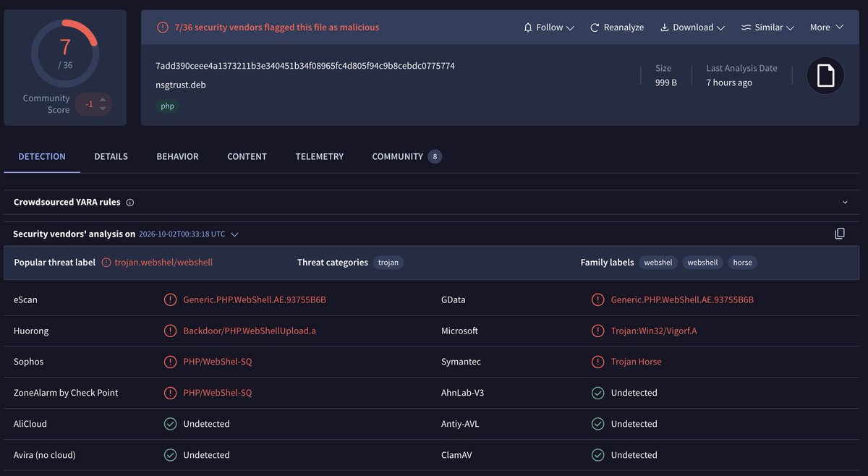Open the More dropdown menu

[827, 27]
